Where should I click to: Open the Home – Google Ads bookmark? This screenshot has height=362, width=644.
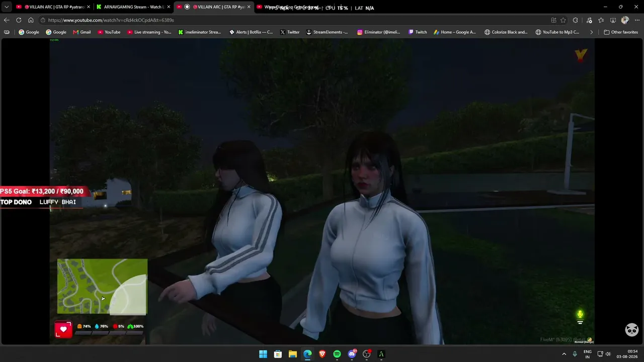(x=455, y=32)
